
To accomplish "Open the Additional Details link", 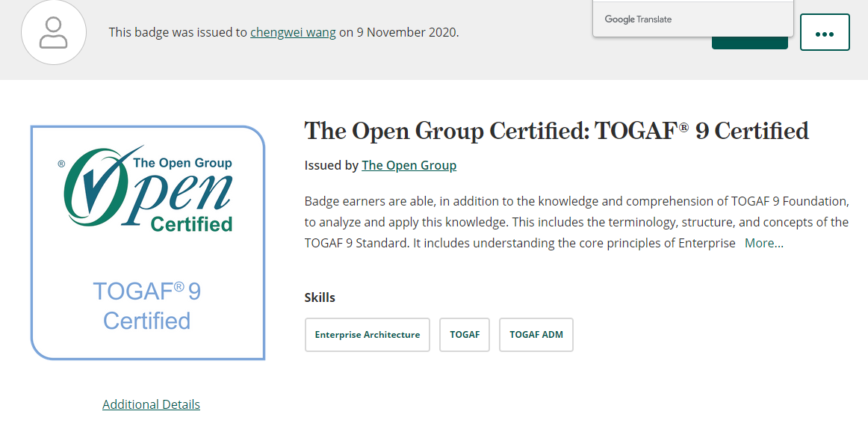I will [x=151, y=404].
